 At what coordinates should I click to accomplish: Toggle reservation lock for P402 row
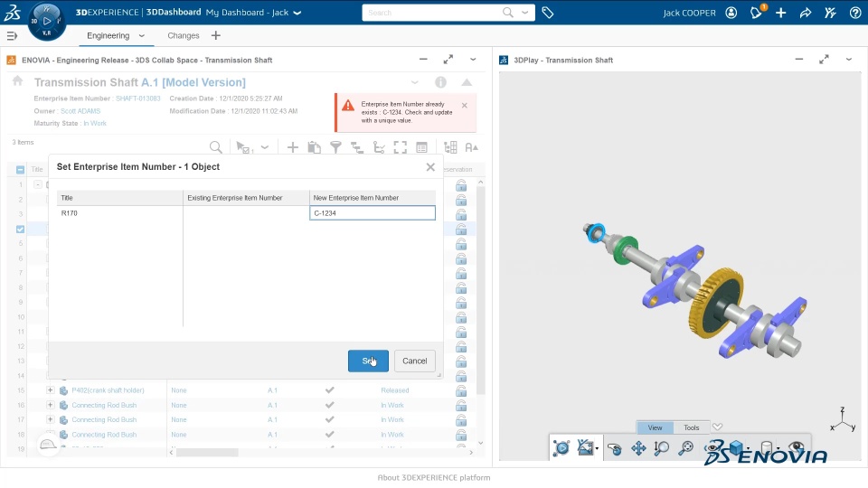[x=461, y=390]
